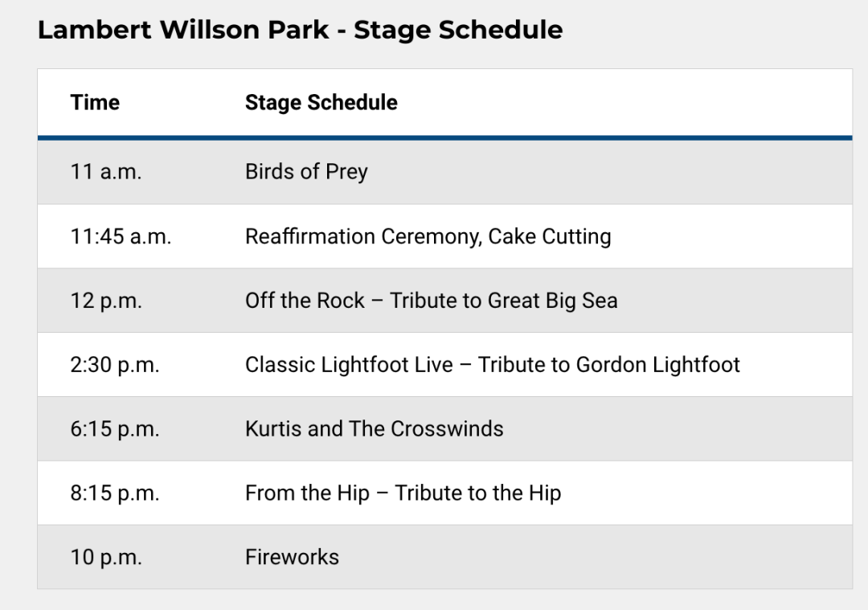
Task: Select the Time column header
Action: tap(95, 102)
